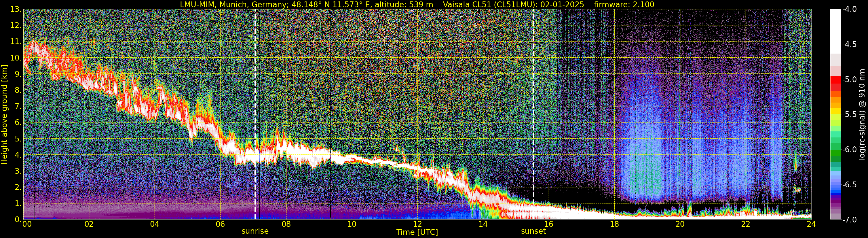
Task: Click the '02' time axis tick label
Action: pos(89,224)
